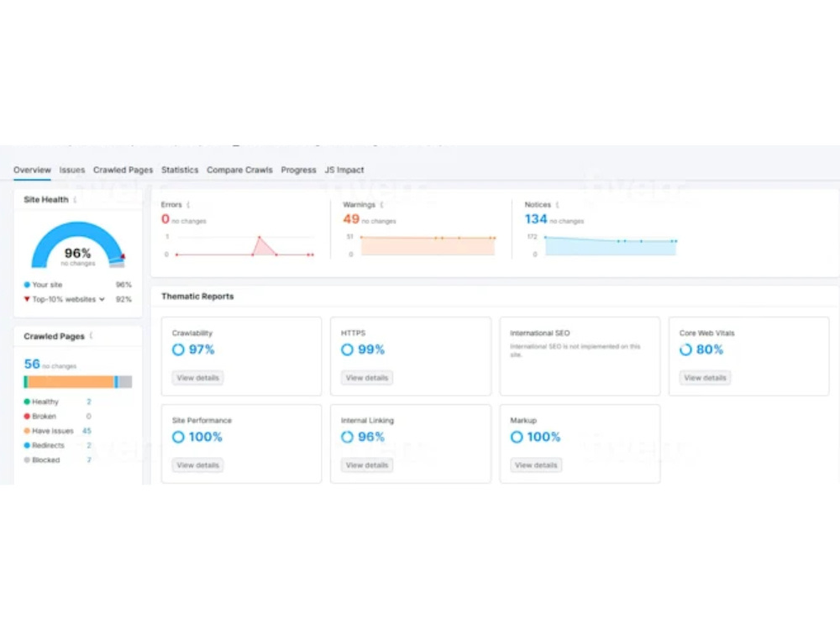Click the Site Health info icon
This screenshot has width=840, height=630.
point(76,199)
